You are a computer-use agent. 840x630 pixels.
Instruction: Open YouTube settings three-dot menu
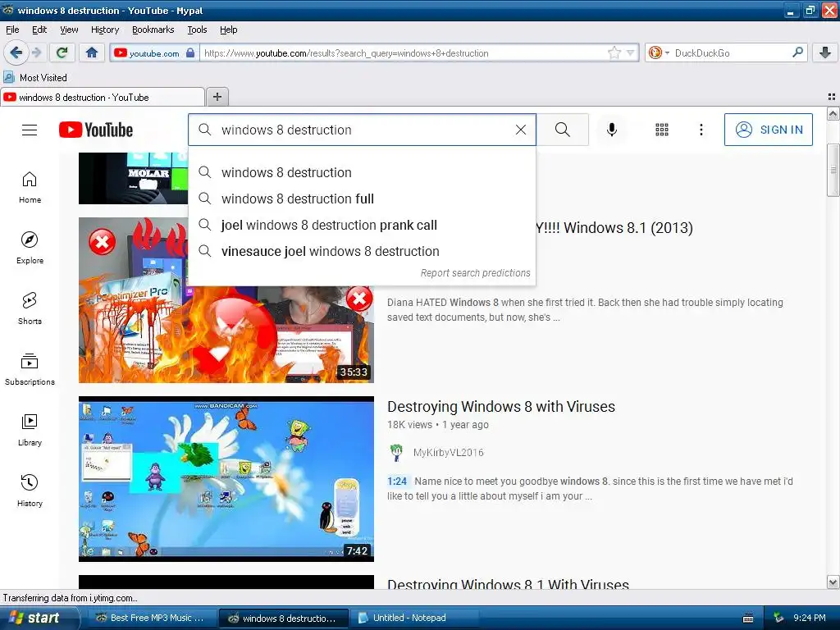click(x=701, y=130)
